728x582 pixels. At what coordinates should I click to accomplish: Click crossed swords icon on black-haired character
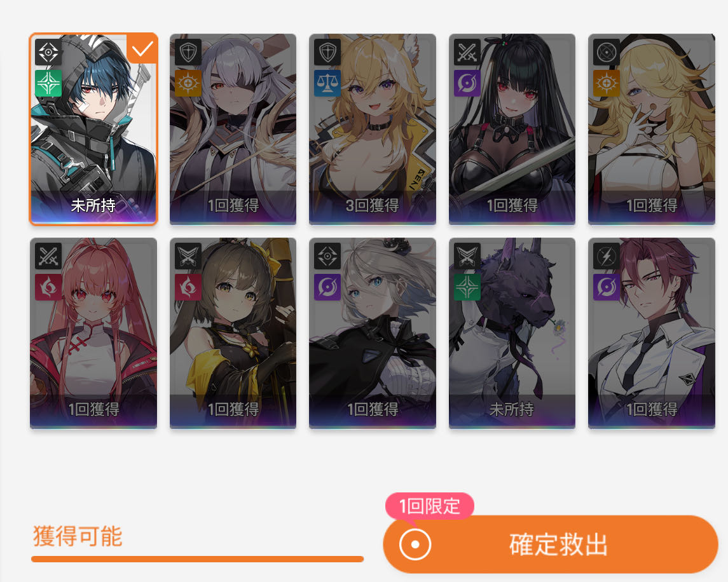pos(467,51)
